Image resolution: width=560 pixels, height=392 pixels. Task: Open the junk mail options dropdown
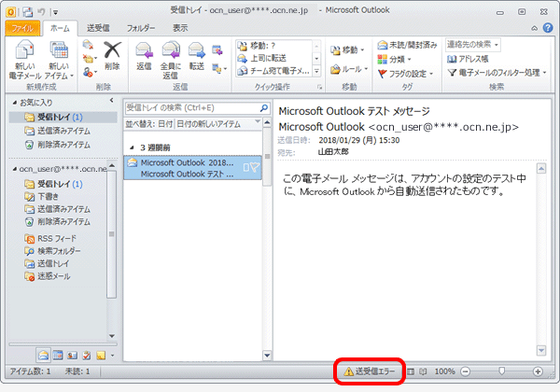point(90,73)
